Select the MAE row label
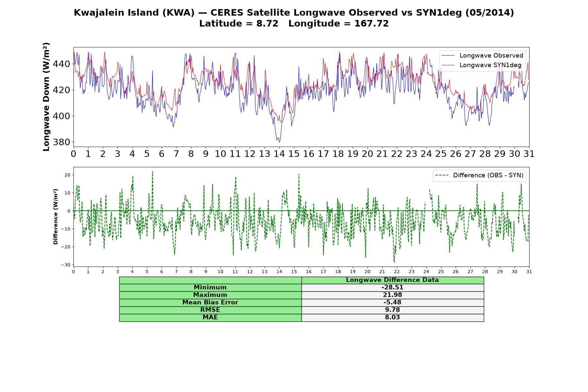 click(210, 318)
